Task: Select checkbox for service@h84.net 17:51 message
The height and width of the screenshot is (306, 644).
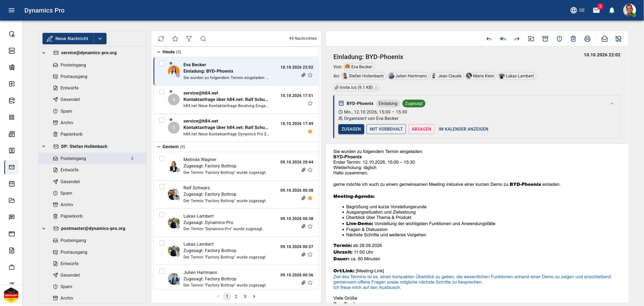Action: click(x=162, y=92)
